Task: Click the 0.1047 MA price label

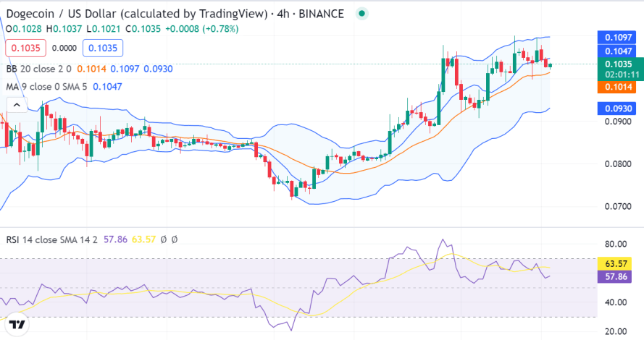Action: [618, 51]
